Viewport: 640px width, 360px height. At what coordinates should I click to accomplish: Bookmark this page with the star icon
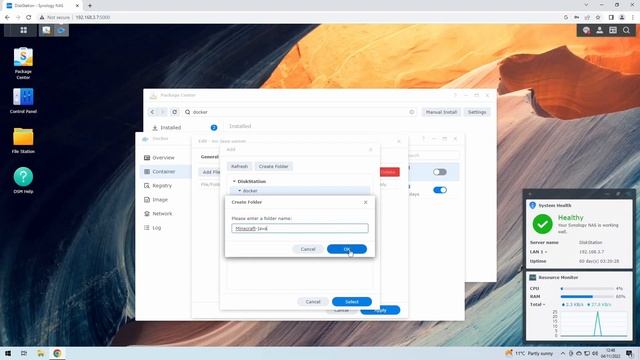tap(598, 17)
